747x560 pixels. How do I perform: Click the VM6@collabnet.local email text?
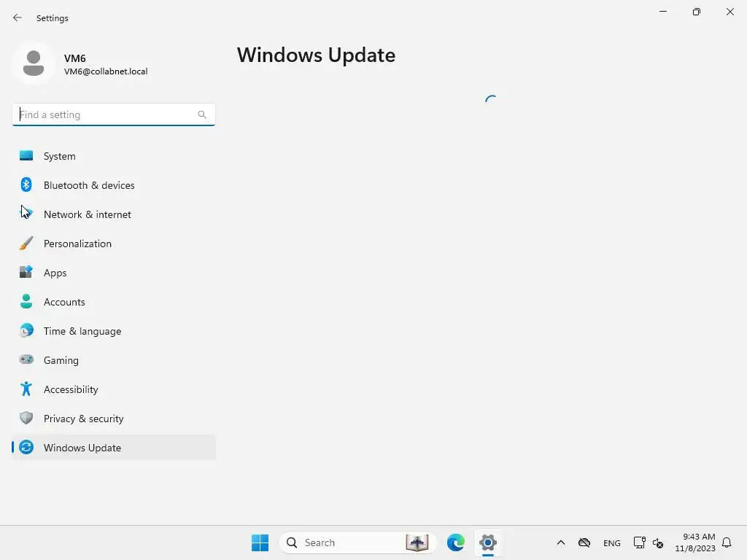click(106, 71)
